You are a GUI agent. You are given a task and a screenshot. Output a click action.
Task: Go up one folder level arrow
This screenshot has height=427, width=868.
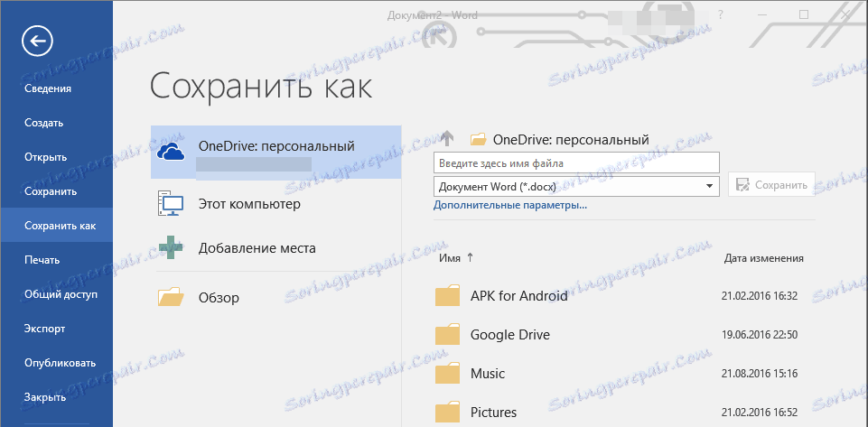pos(447,138)
